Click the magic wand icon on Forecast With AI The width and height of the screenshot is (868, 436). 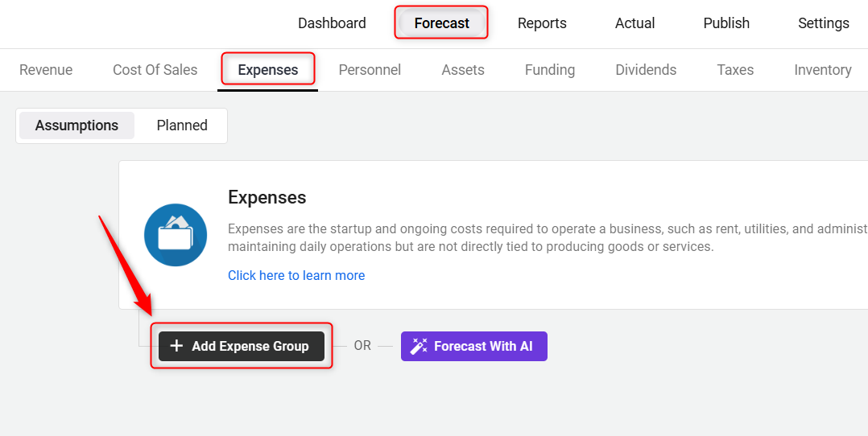[x=419, y=347]
